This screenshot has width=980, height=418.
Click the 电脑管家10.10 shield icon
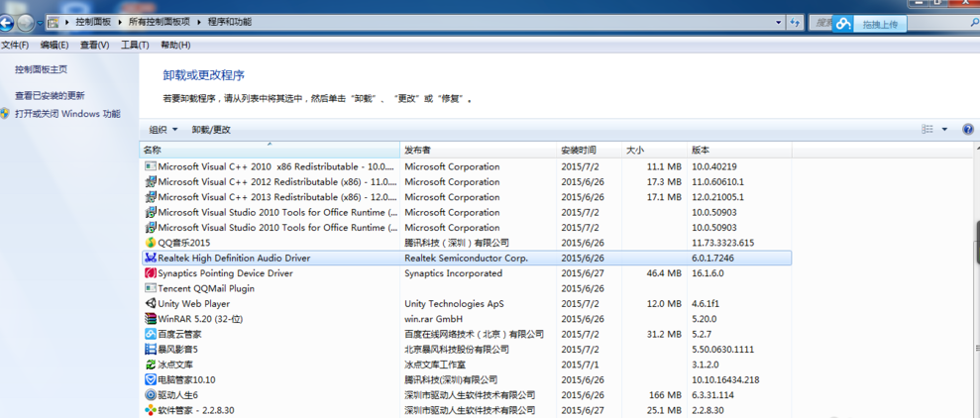(151, 379)
